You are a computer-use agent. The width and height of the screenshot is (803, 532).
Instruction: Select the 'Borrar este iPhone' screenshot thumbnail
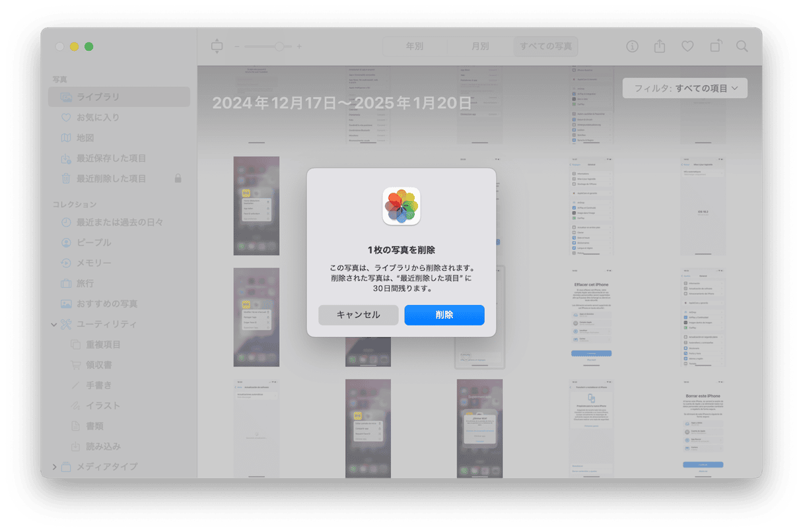tap(703, 428)
